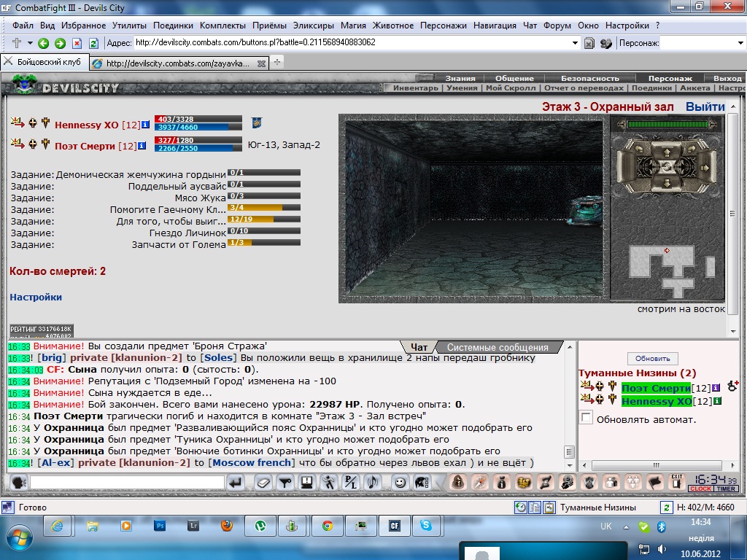Viewport: 747px width, 560px height.
Task: Click the green back navigation arrow
Action: pyautogui.click(x=43, y=43)
